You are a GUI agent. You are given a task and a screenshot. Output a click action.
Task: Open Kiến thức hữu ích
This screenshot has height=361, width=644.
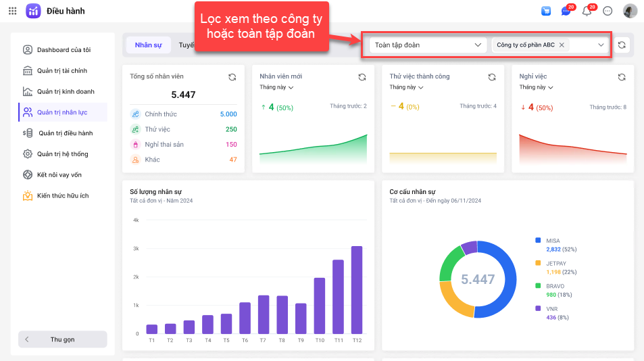tap(63, 196)
